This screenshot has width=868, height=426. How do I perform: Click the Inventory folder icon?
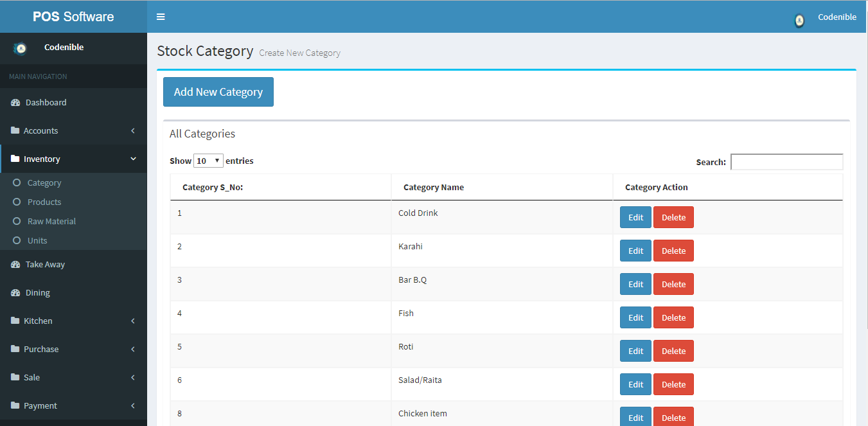click(15, 159)
